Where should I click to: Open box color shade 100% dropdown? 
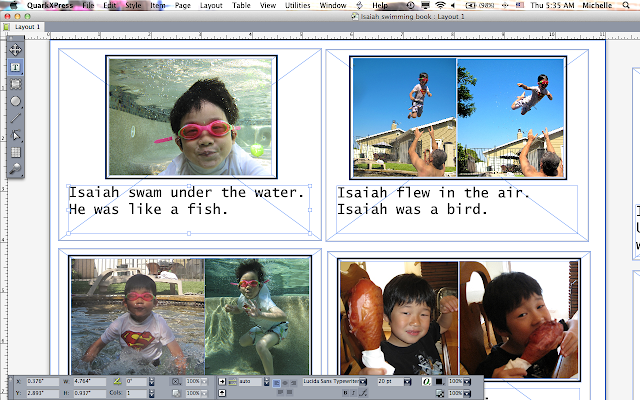pos(204,381)
